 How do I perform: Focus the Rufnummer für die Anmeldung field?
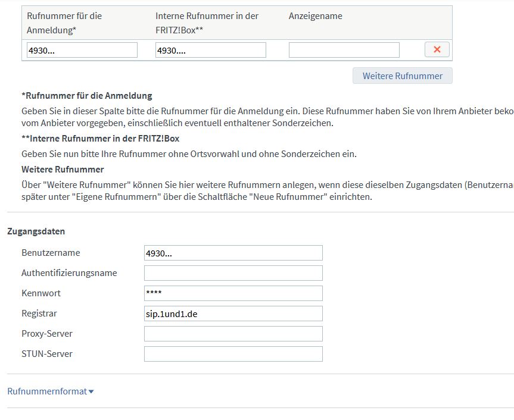pyautogui.click(x=82, y=50)
